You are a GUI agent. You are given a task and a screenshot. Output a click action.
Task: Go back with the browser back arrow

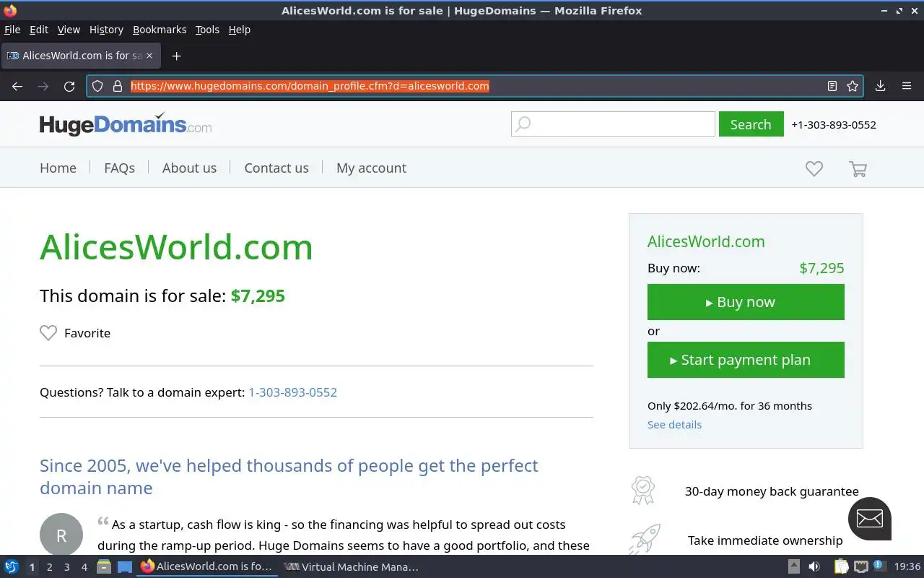[17, 86]
